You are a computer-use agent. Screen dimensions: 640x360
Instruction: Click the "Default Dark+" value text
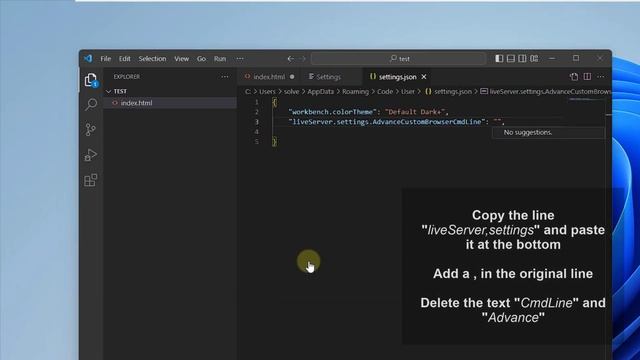[x=415, y=112]
